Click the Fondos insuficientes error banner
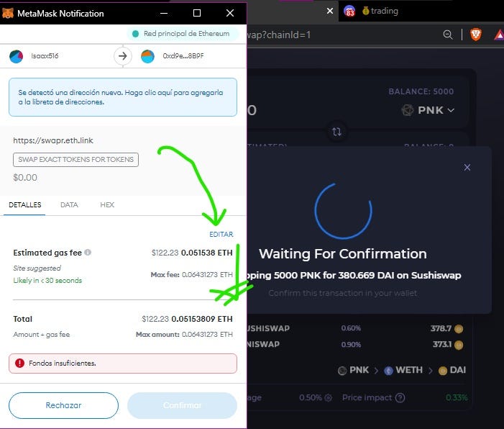The height and width of the screenshot is (429, 504). (123, 363)
